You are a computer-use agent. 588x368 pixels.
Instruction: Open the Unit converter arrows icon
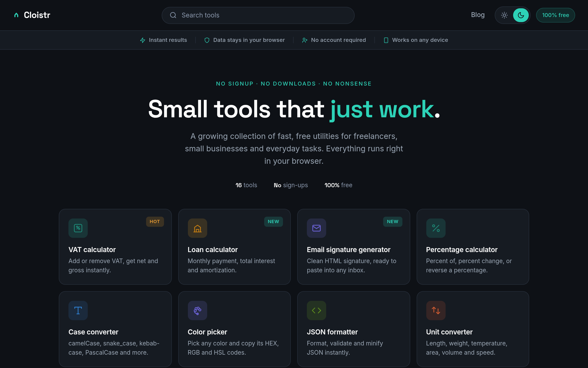pos(436,310)
